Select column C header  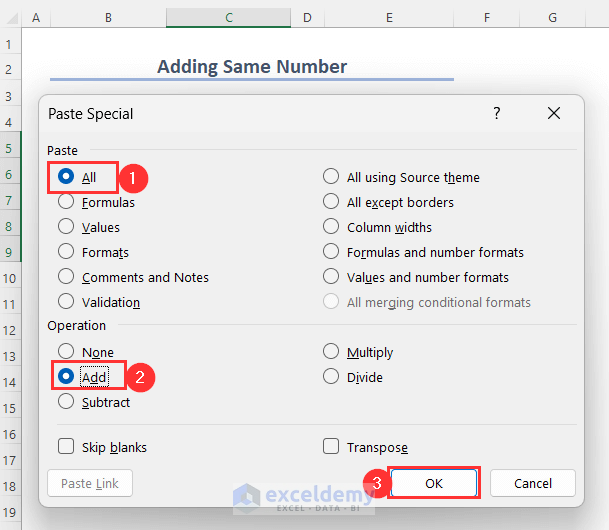pyautogui.click(x=229, y=18)
